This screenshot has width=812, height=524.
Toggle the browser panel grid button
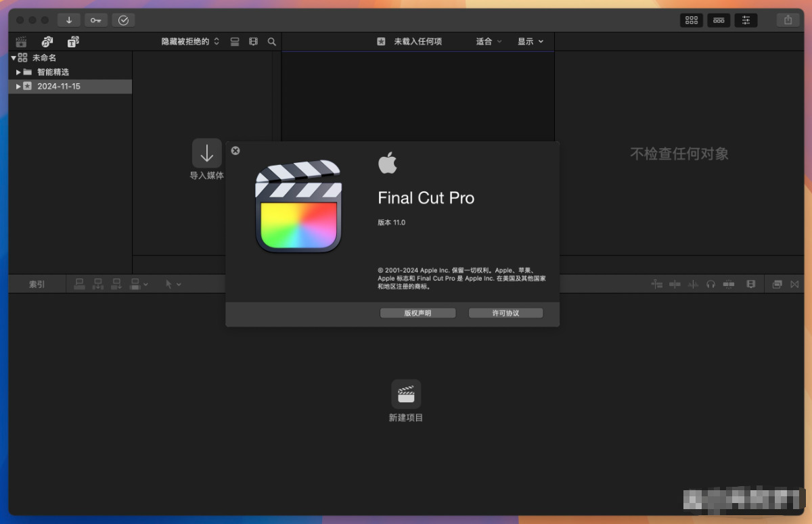[x=692, y=20]
